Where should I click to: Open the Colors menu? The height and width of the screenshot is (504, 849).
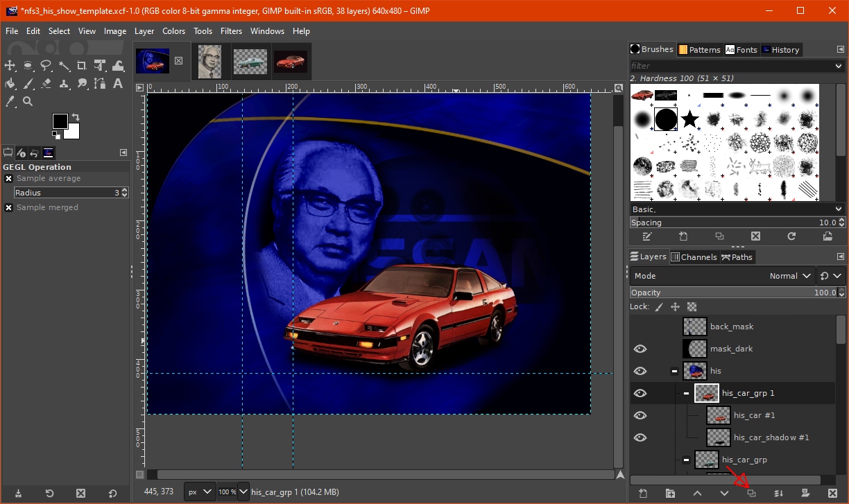point(173,31)
